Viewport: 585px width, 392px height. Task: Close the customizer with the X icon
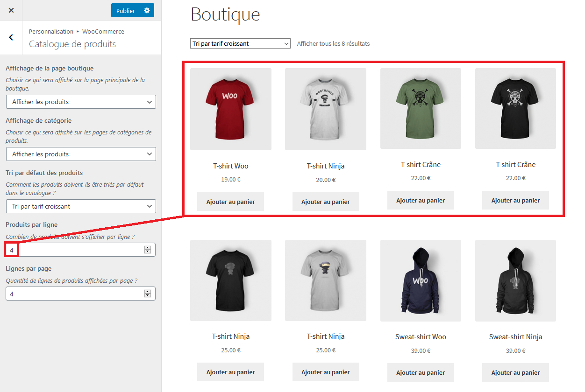coord(11,10)
